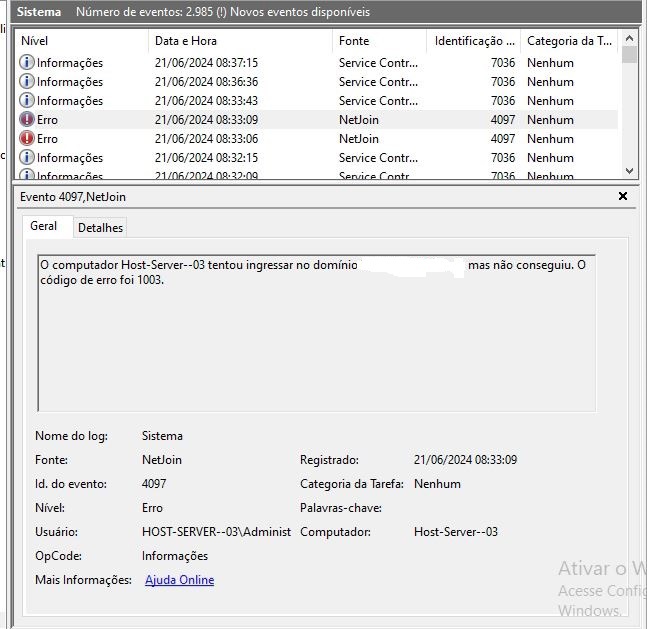Viewport: 647px width, 629px height.
Task: Click ID 4097 in 08:33:06 row
Action: 503,139
